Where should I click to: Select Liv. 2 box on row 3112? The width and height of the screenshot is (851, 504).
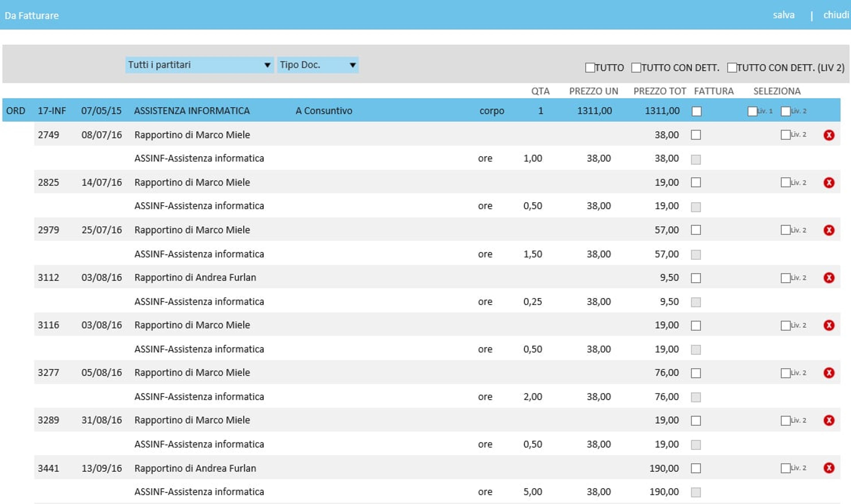pos(785,278)
